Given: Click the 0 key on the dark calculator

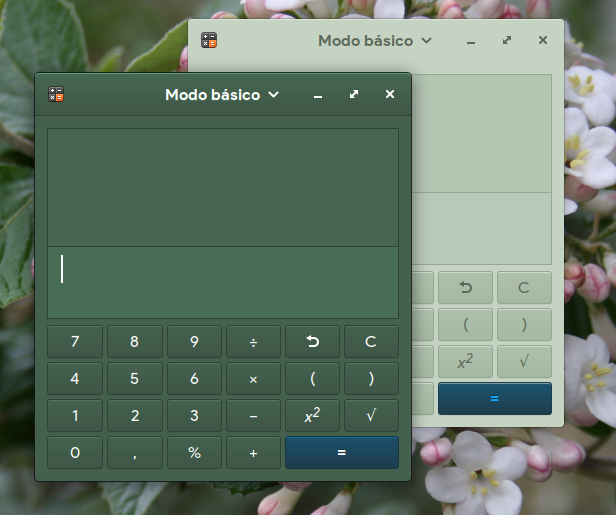Looking at the screenshot, I should (x=75, y=453).
